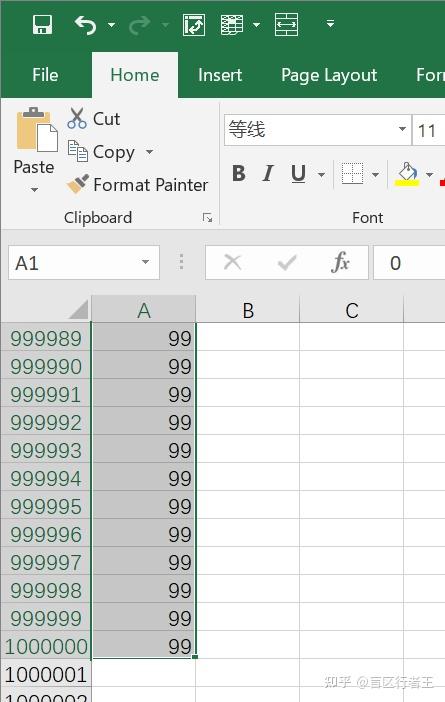Toggle Underline formatting

pyautogui.click(x=298, y=174)
